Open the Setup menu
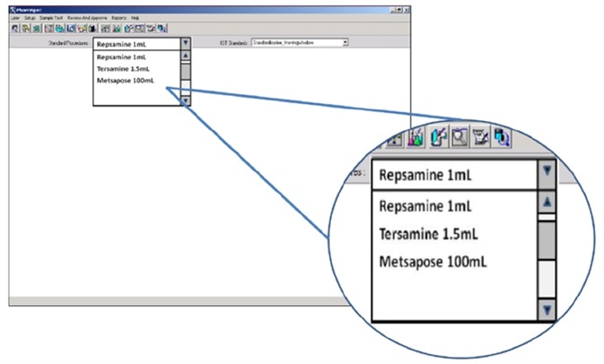Screen dimensions: 604x364 [x=30, y=18]
